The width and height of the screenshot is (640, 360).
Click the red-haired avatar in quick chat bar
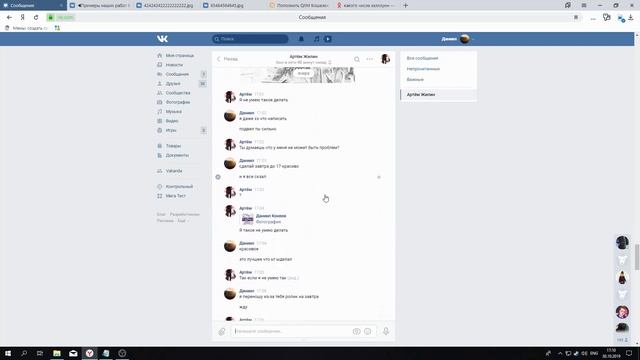[x=622, y=312]
